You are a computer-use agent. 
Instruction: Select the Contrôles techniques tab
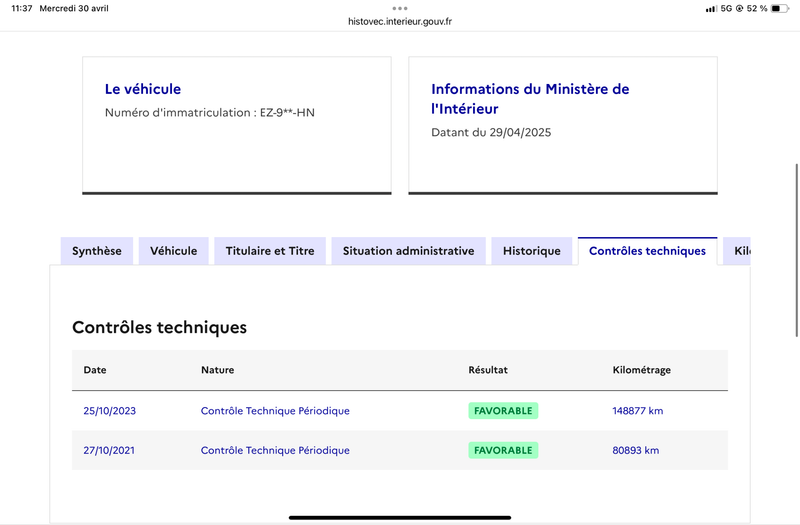coord(647,251)
